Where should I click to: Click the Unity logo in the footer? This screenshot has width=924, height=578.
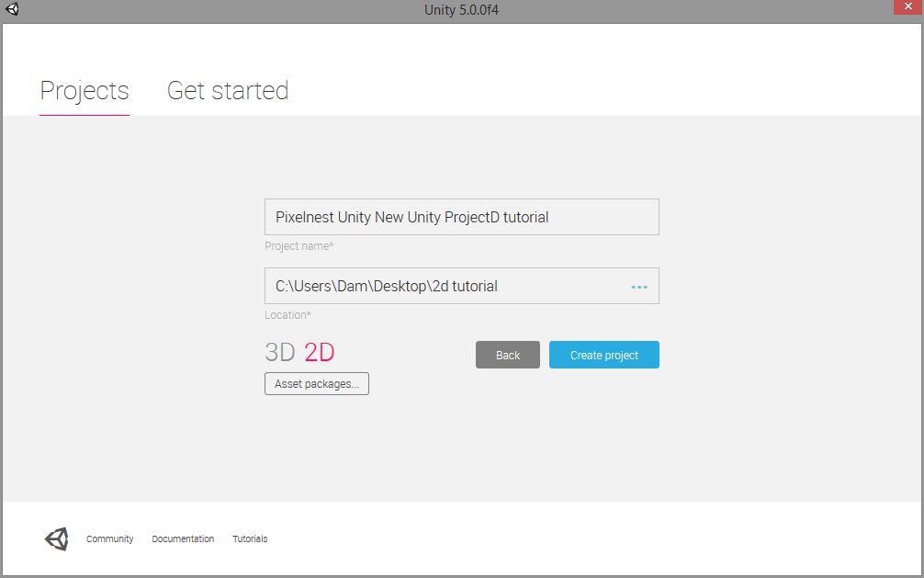pos(57,539)
